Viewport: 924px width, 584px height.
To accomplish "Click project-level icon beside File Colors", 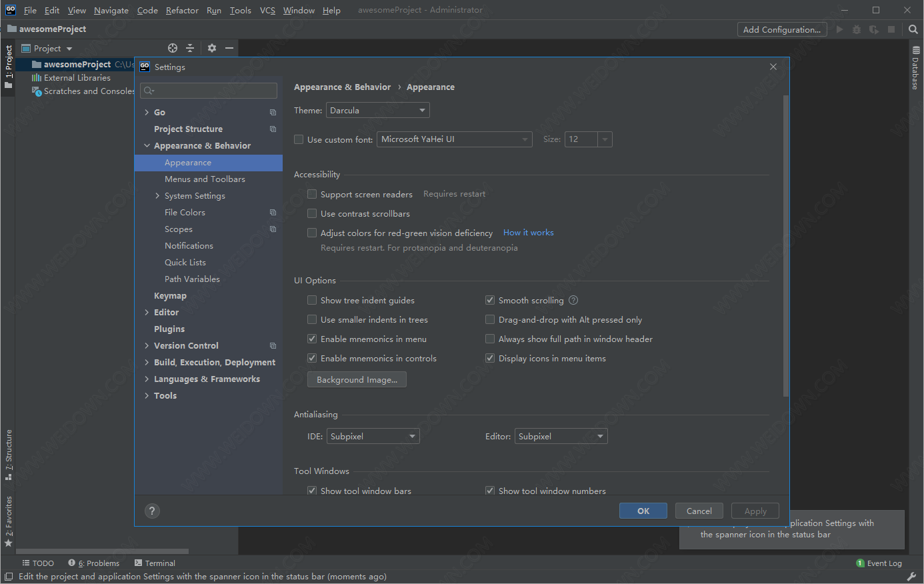I will pos(273,212).
